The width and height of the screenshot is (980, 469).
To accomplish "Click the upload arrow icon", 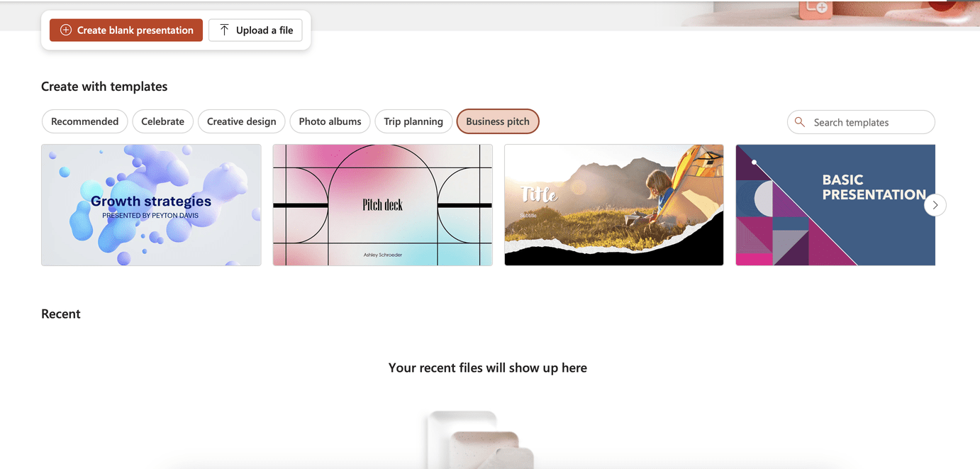I will coord(223,30).
